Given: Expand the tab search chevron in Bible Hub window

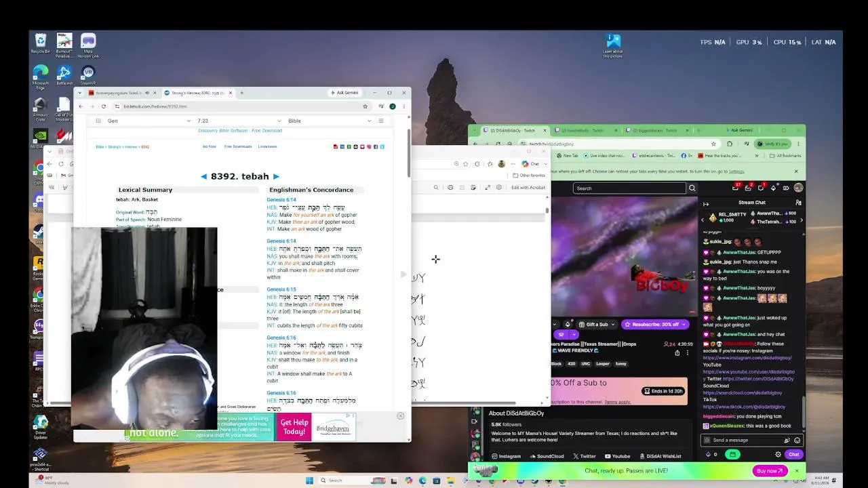Looking at the screenshot, I should coord(80,93).
